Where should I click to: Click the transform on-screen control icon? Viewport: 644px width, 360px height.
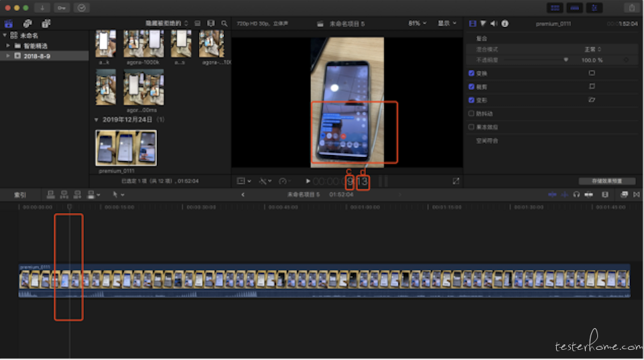[592, 73]
